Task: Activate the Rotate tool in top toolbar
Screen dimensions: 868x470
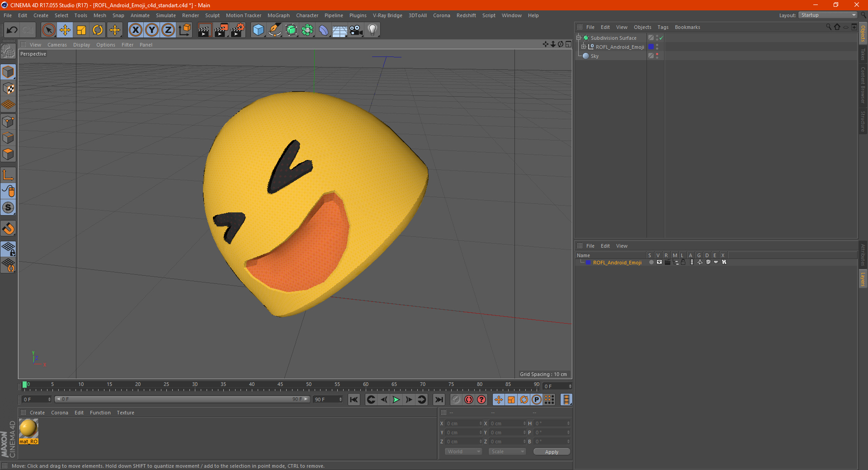Action: [98, 30]
